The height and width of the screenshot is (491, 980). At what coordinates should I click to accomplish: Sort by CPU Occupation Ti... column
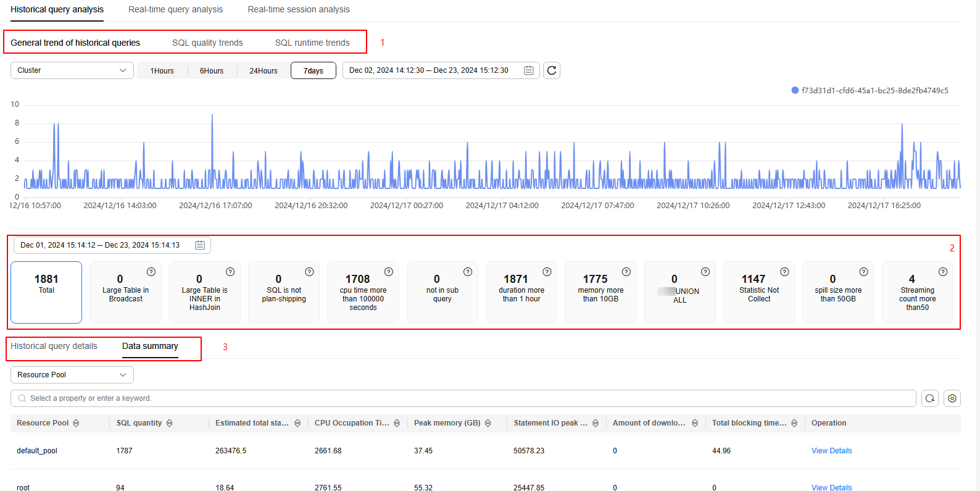[397, 423]
